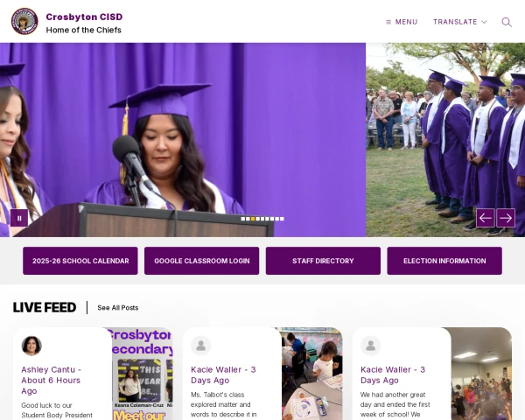Select the highlighted third carousel dot

253,219
